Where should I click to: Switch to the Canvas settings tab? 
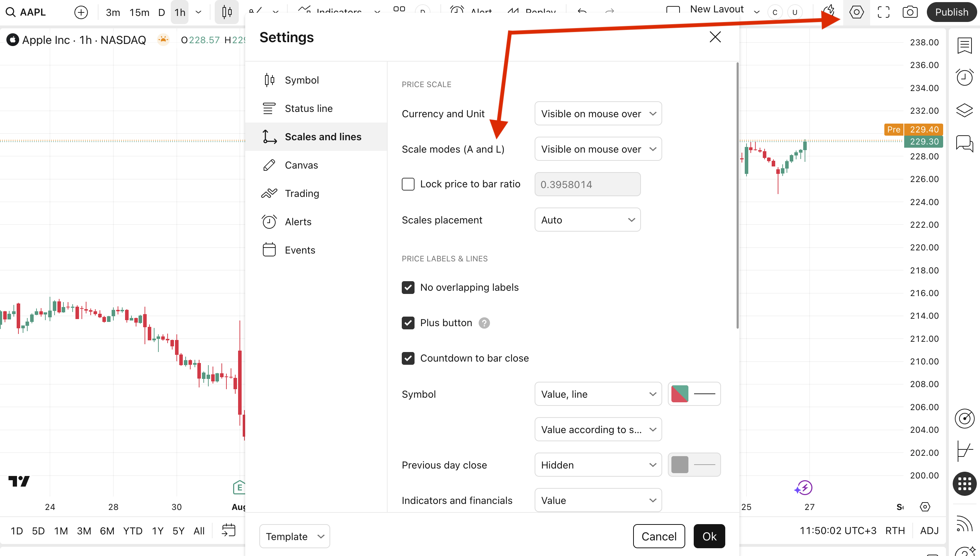[301, 165]
